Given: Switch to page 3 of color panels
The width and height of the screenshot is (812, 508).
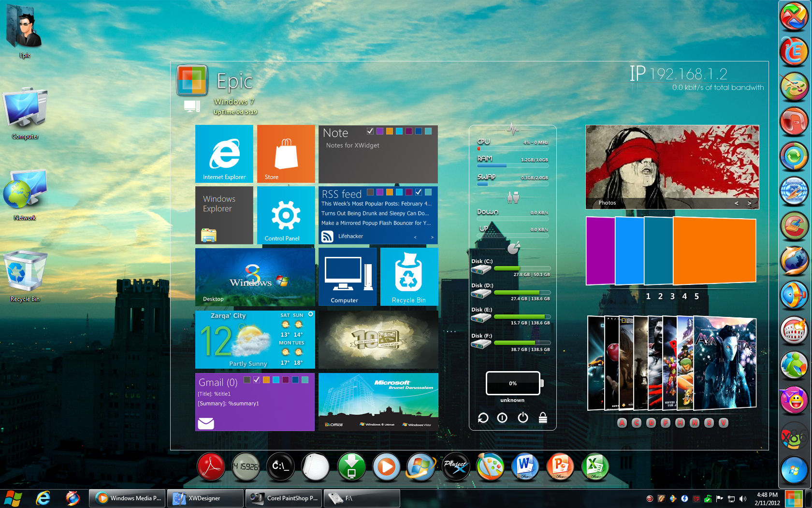Looking at the screenshot, I should pyautogui.click(x=672, y=296).
